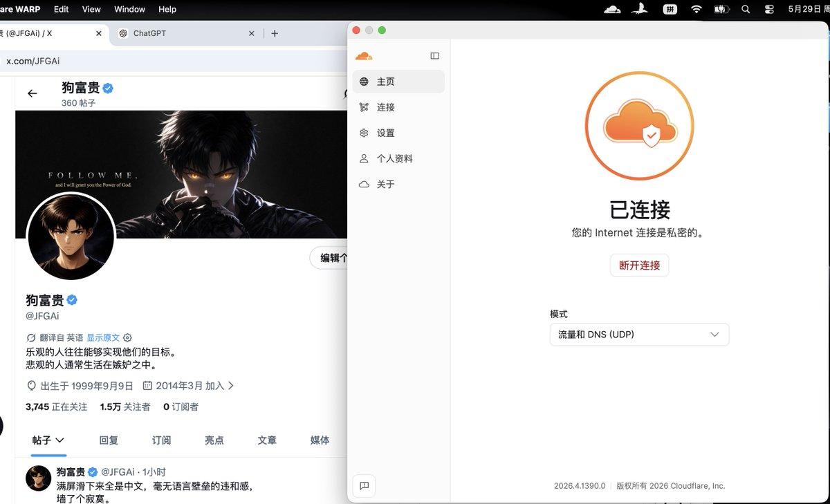
Task: Expand the 帖子 tab dropdown chevron
Action: [x=59, y=440]
